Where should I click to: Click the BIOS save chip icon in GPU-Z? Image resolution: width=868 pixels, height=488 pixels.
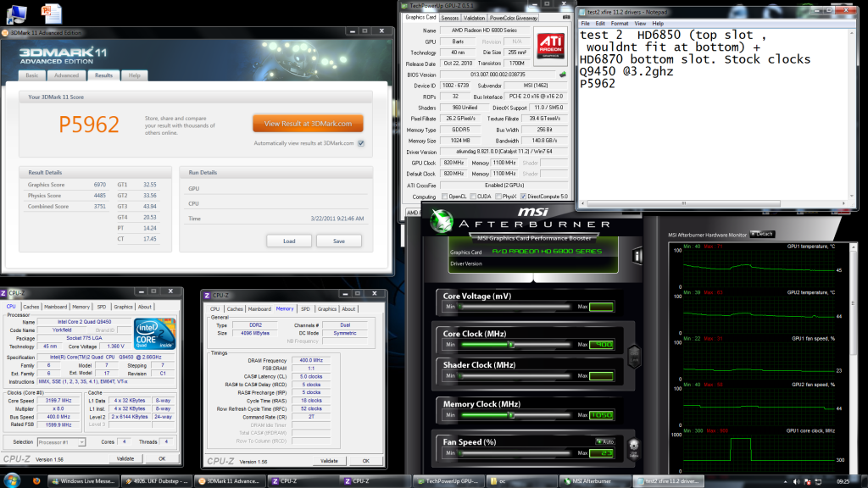click(563, 75)
